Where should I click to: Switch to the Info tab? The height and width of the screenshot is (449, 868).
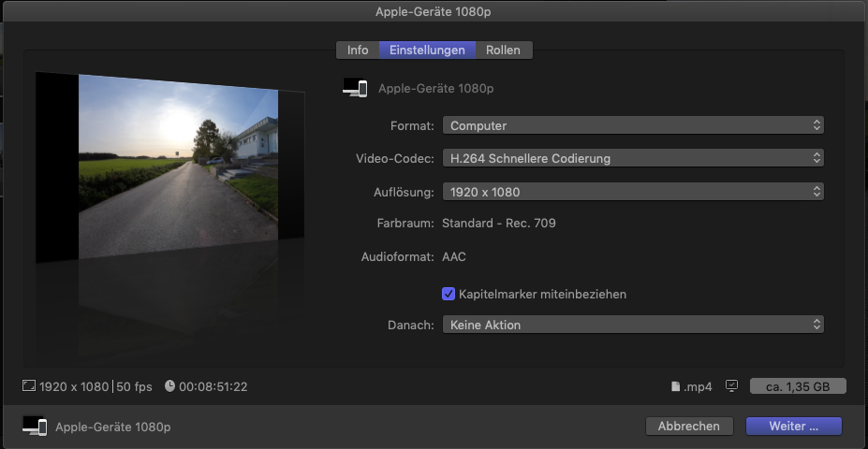358,50
